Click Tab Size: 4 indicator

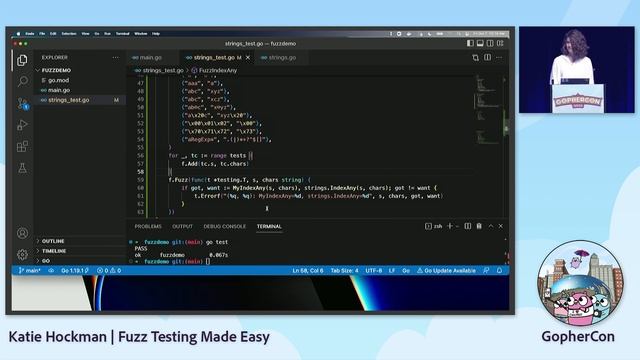[x=344, y=271]
